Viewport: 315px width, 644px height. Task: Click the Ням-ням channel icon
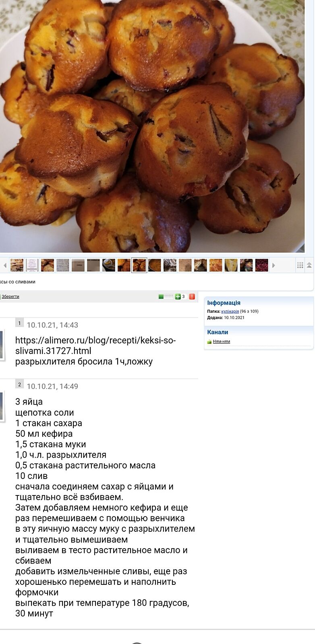(209, 342)
